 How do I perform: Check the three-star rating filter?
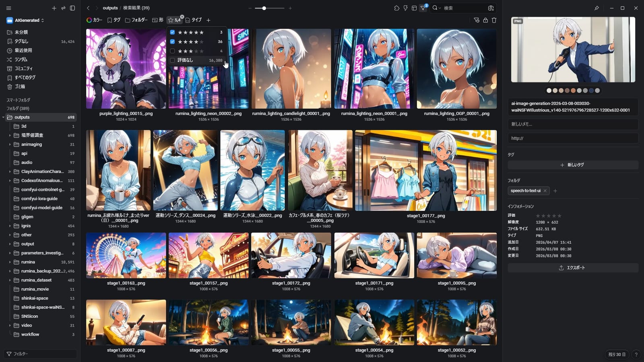pyautogui.click(x=172, y=51)
